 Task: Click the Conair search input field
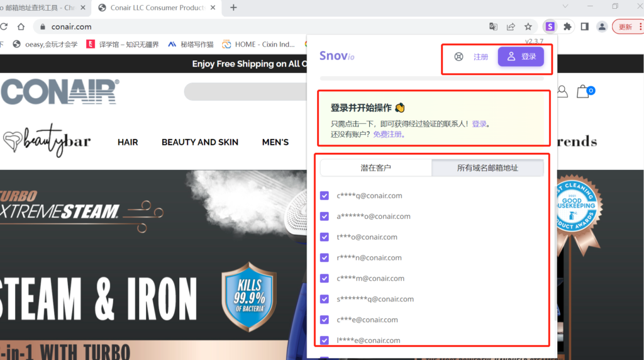tap(246, 92)
